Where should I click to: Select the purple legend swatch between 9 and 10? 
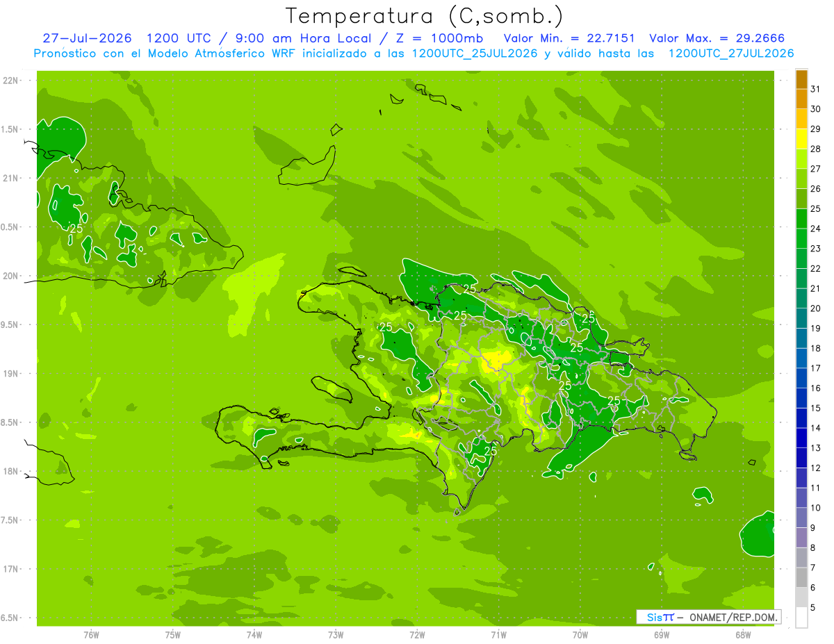[x=801, y=518]
